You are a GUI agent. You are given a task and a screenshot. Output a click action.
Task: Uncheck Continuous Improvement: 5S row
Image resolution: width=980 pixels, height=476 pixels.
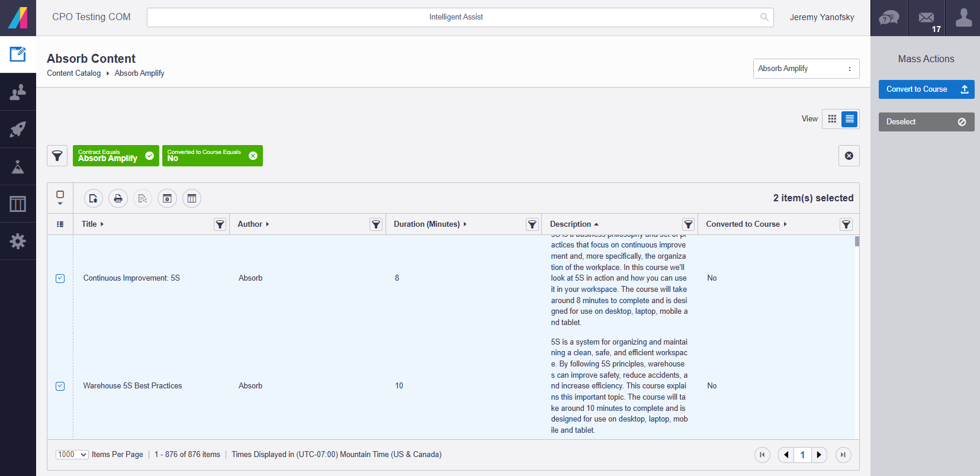[60, 278]
